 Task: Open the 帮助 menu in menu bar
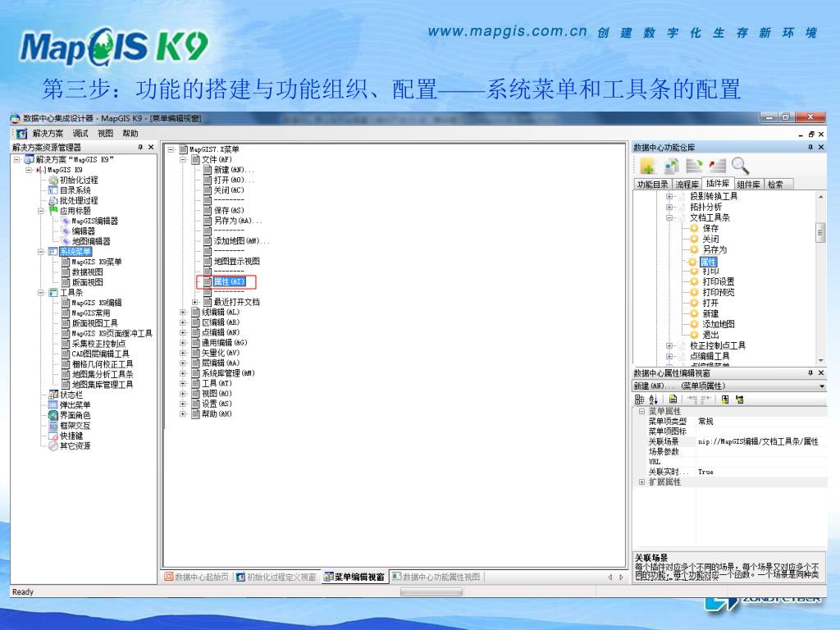pos(130,134)
